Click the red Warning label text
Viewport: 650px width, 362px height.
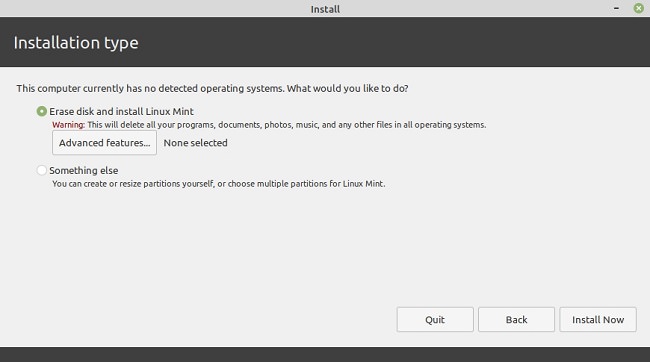(x=68, y=125)
